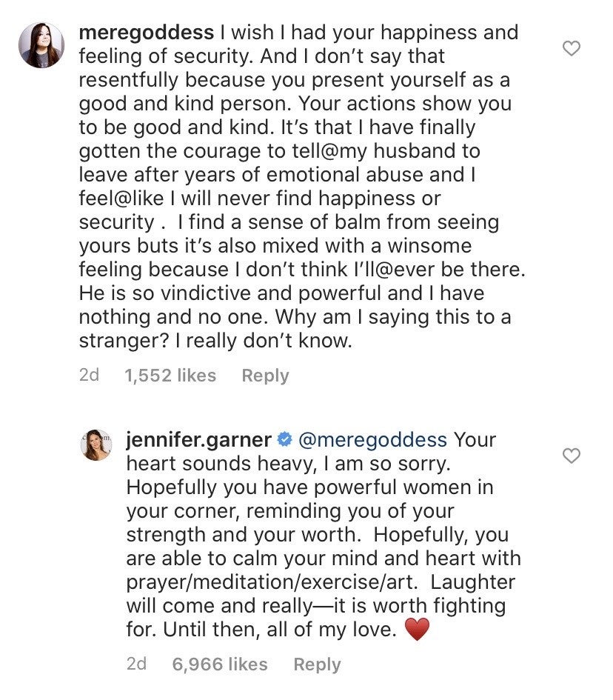
Task: Like the meregoddess comment with the heart icon
Action: point(572,49)
